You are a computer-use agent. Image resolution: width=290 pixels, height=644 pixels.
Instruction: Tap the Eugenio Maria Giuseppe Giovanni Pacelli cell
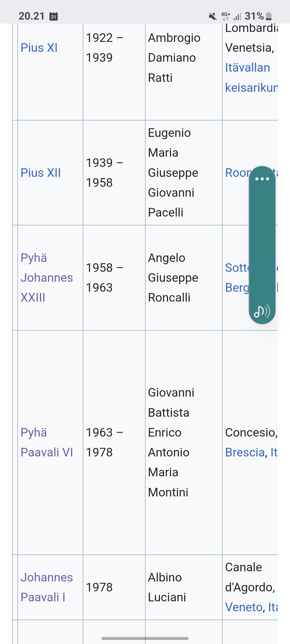coord(184,173)
